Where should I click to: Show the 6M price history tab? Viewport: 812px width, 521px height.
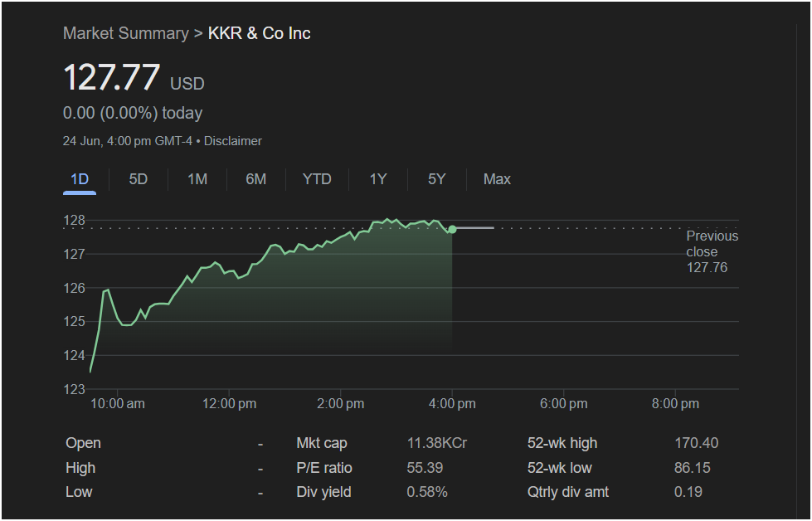click(255, 179)
